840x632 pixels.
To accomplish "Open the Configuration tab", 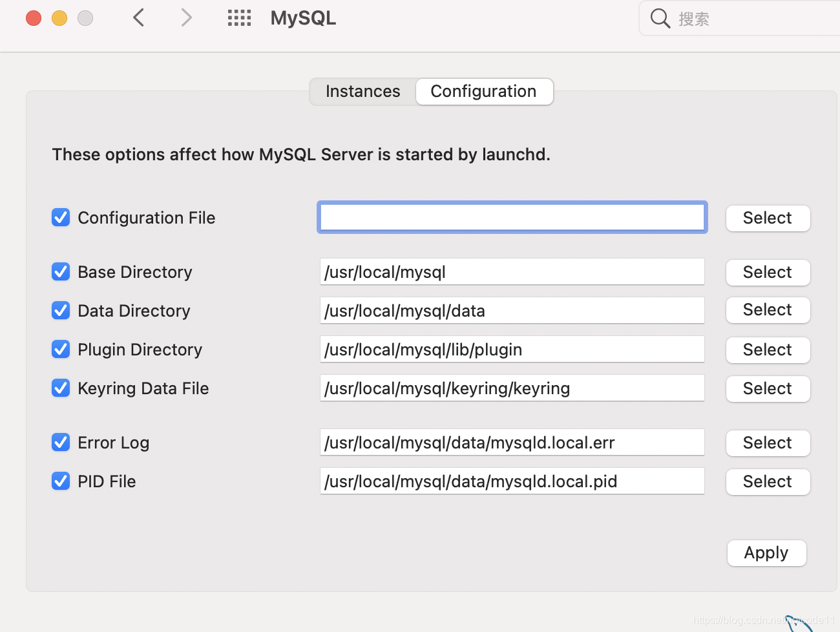I will pos(483,92).
